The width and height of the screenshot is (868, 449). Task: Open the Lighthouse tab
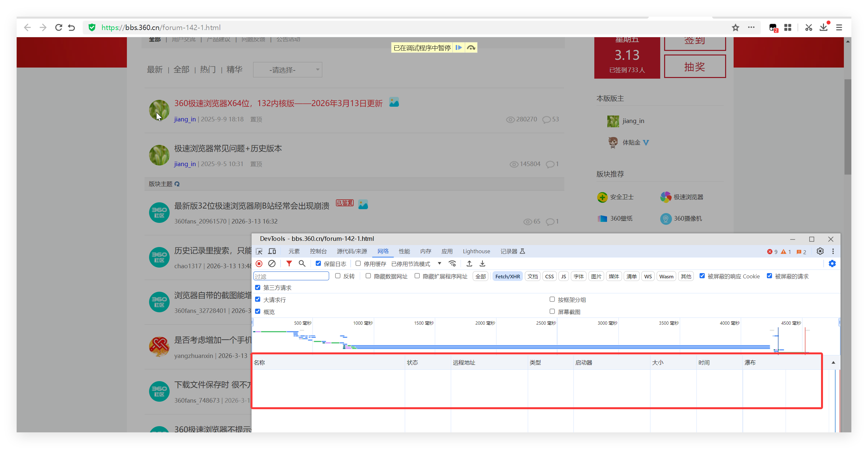(x=476, y=251)
